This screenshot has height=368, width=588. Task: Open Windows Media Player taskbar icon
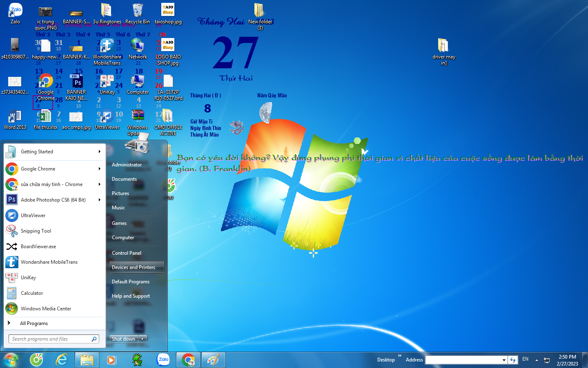(x=111, y=360)
